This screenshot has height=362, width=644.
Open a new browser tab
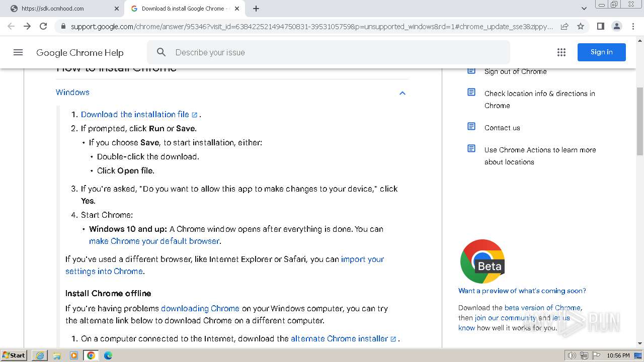click(256, 9)
